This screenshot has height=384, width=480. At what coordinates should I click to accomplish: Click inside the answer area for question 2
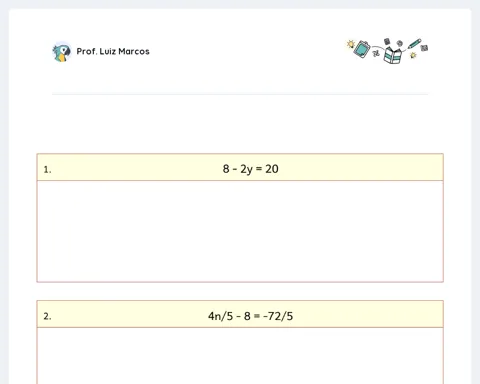pyautogui.click(x=240, y=356)
